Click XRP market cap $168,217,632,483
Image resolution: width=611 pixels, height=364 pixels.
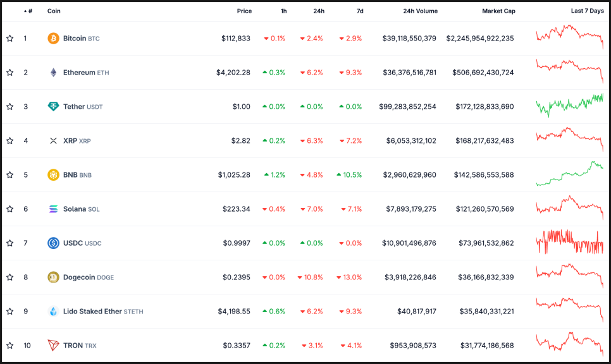tap(484, 140)
